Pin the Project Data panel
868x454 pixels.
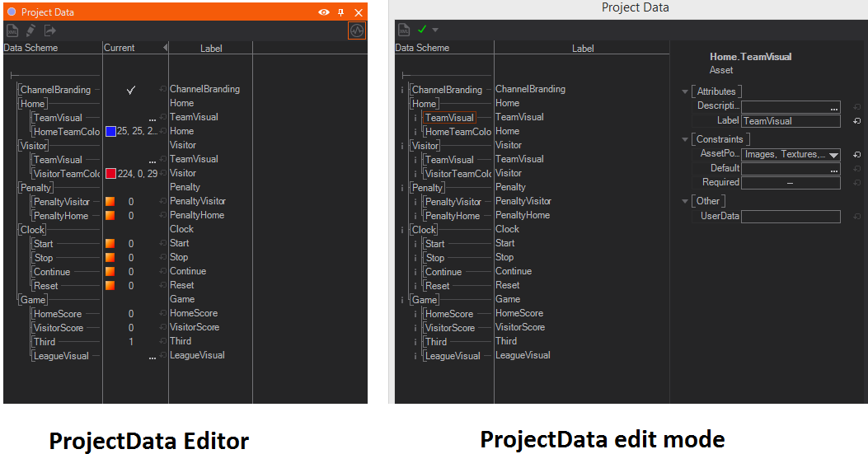click(x=341, y=12)
